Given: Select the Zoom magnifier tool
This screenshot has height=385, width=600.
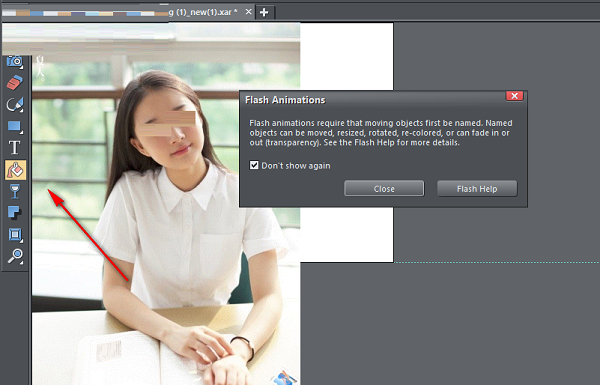Looking at the screenshot, I should (15, 256).
